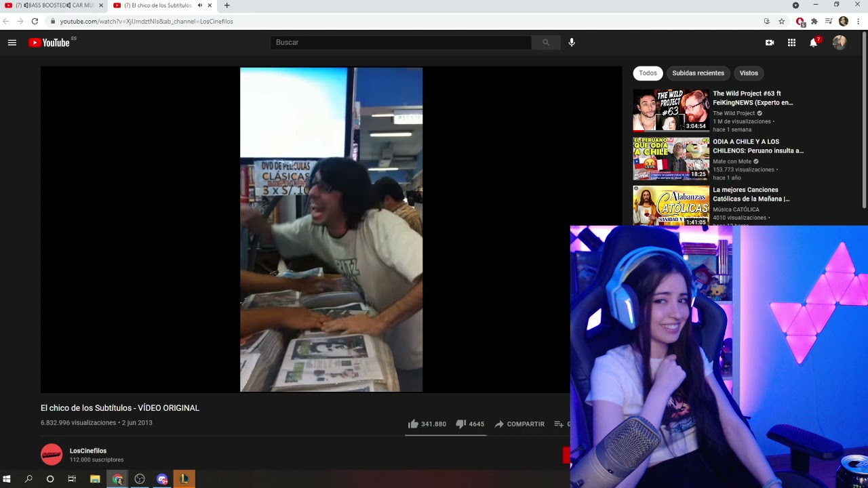Click the Buscar search field

coord(401,43)
